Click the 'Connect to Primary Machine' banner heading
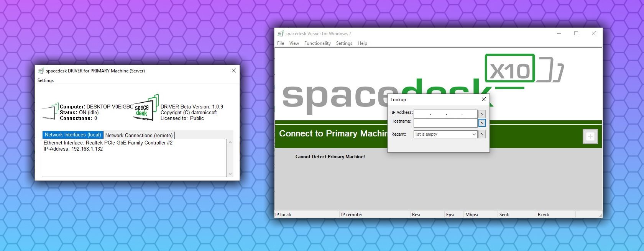 (x=333, y=134)
